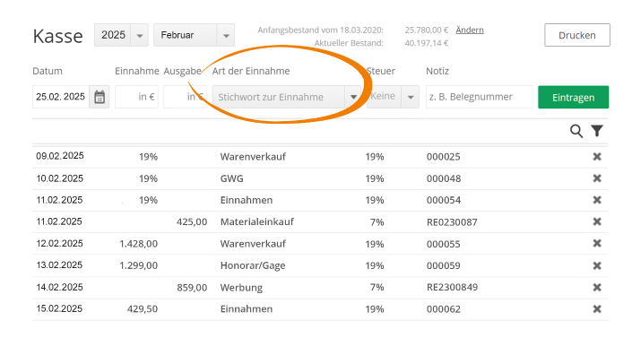Image resolution: width=632 pixels, height=364 pixels.
Task: Open the calendar date picker icon
Action: pyautogui.click(x=100, y=97)
